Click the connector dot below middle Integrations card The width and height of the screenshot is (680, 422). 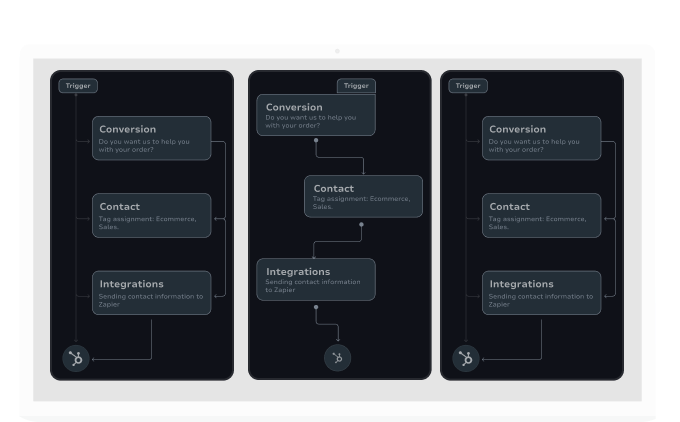(x=316, y=307)
